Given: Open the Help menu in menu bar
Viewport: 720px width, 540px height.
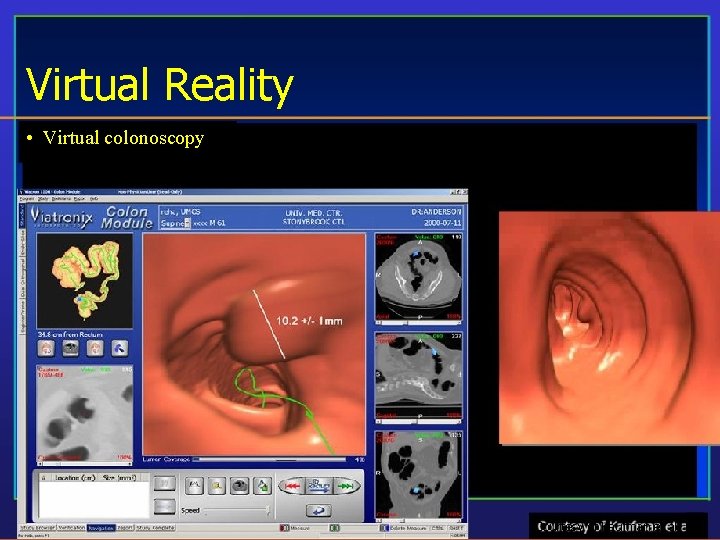Looking at the screenshot, I should 94,199.
